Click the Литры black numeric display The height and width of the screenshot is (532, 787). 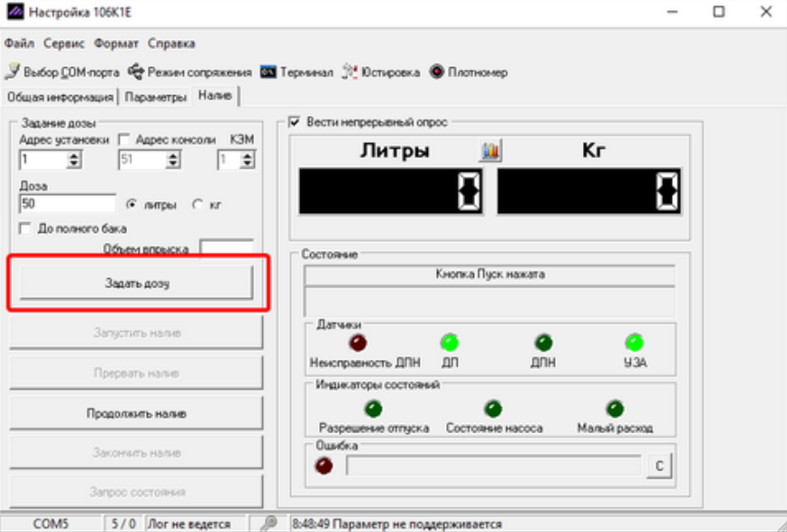[x=391, y=191]
